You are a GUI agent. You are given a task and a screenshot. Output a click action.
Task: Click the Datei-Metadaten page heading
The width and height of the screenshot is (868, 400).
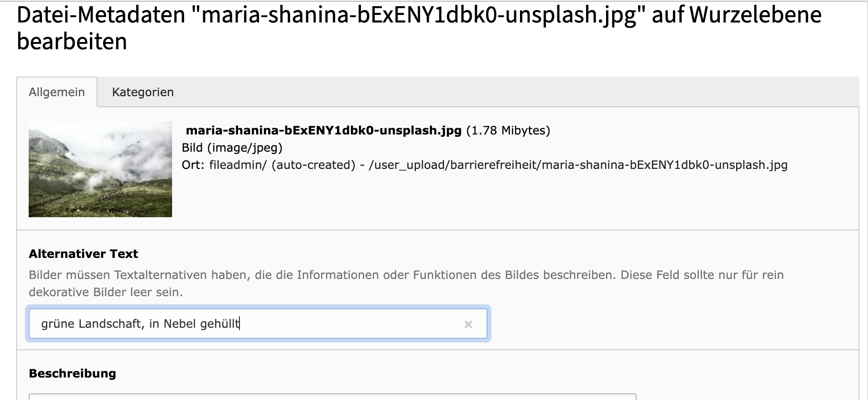pos(419,28)
